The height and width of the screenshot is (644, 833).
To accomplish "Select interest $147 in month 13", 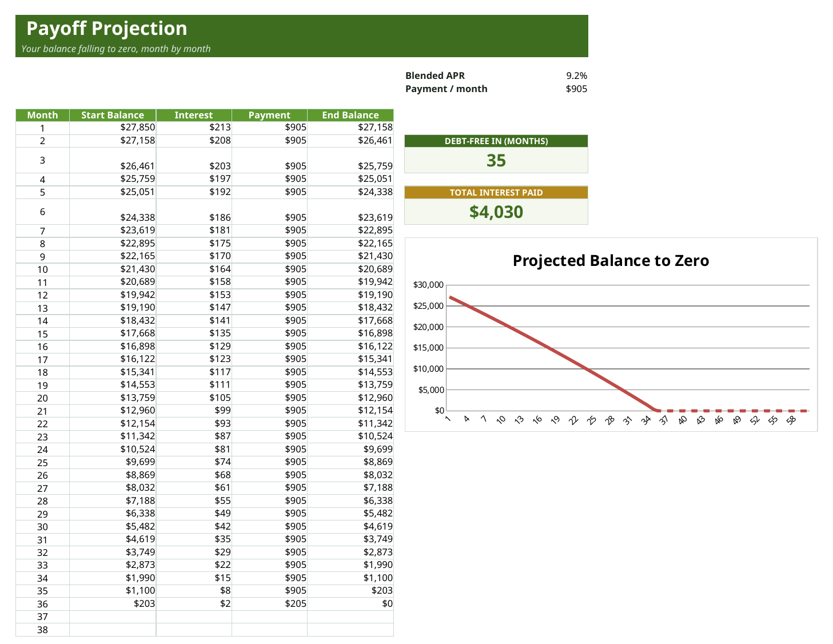I will click(x=194, y=308).
